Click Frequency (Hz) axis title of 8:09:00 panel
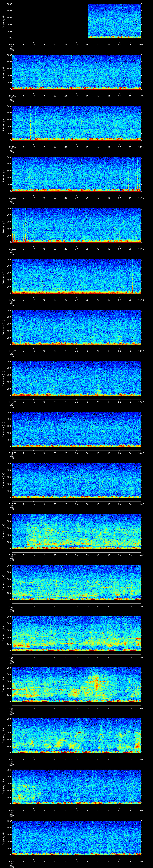This screenshot has width=153, height=868. pos(3,21)
